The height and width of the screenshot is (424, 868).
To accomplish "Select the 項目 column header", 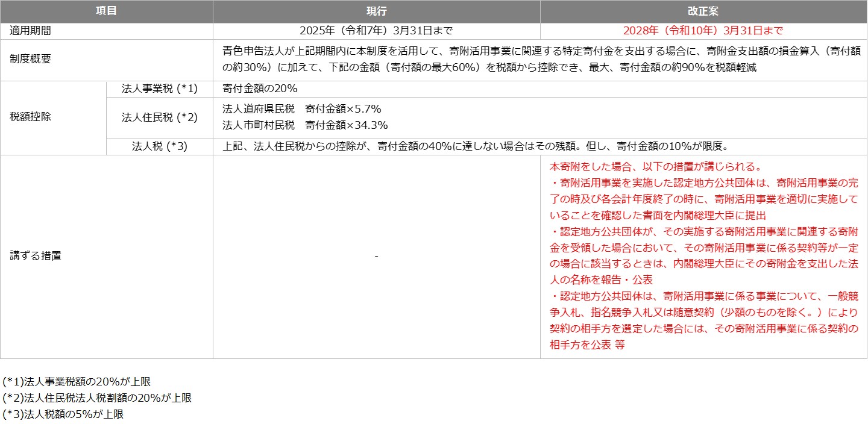I will tap(107, 9).
